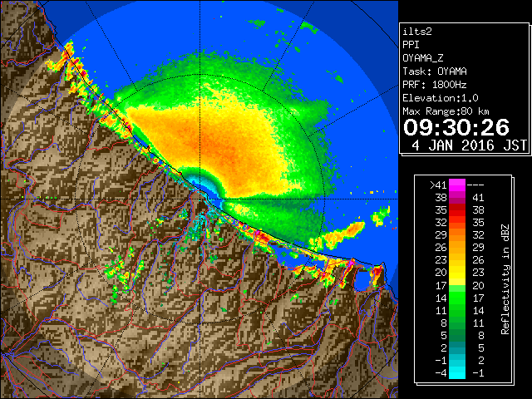Click 'Reflectivity in dBZ' legend title
This screenshot has width=532, height=399.
pyautogui.click(x=505, y=279)
